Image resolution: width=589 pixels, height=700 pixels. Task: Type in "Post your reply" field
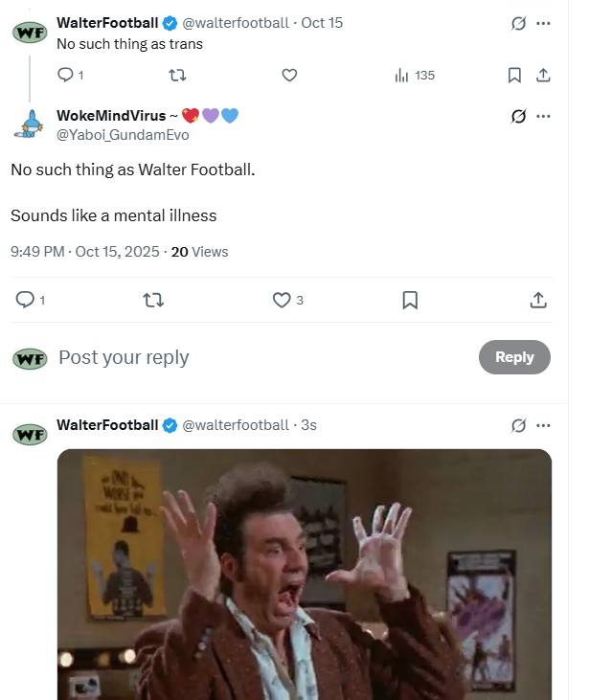239,357
